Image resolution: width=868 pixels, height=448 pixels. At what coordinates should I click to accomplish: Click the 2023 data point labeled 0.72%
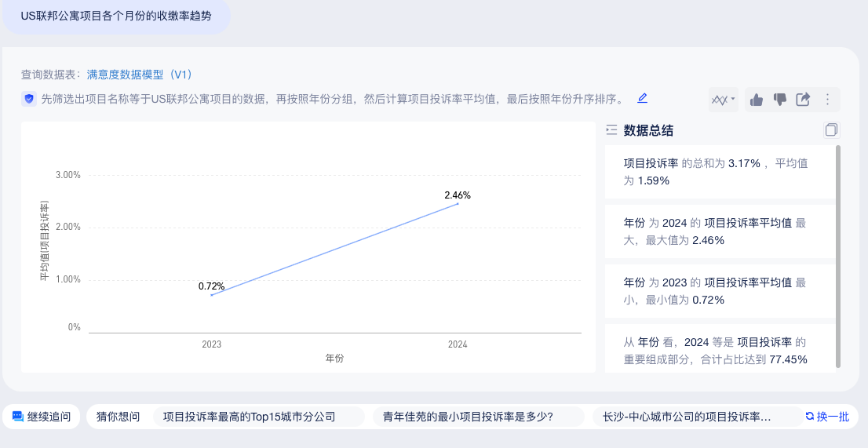tap(211, 295)
